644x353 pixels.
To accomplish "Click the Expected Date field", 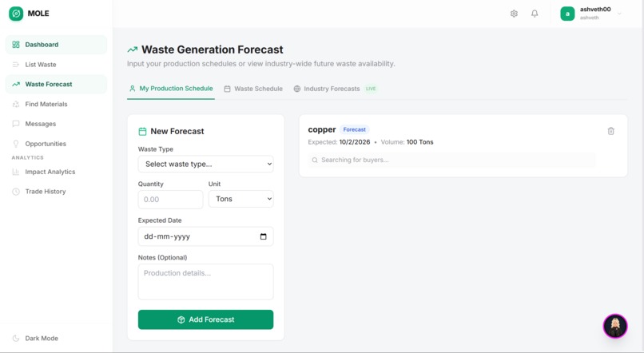I will [x=205, y=236].
